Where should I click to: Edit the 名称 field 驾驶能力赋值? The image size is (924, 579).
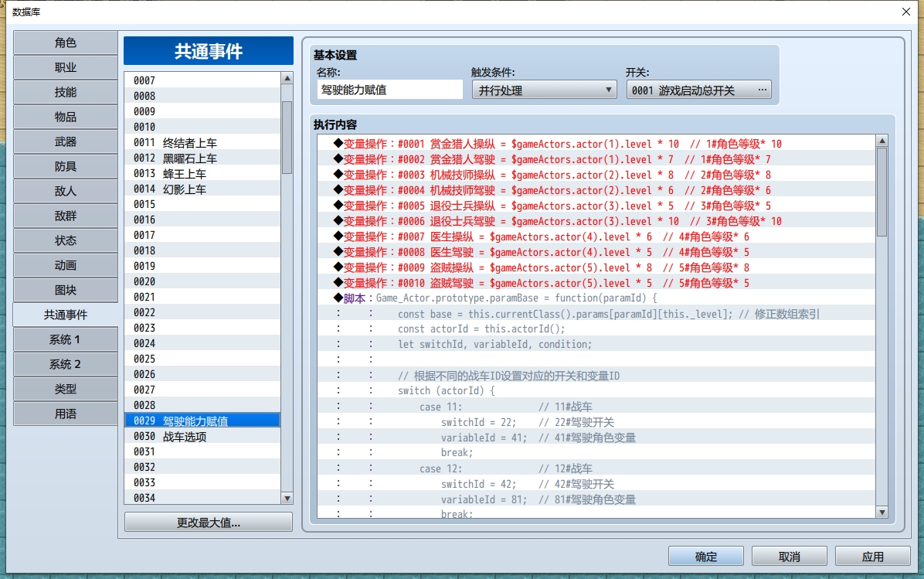[x=389, y=90]
